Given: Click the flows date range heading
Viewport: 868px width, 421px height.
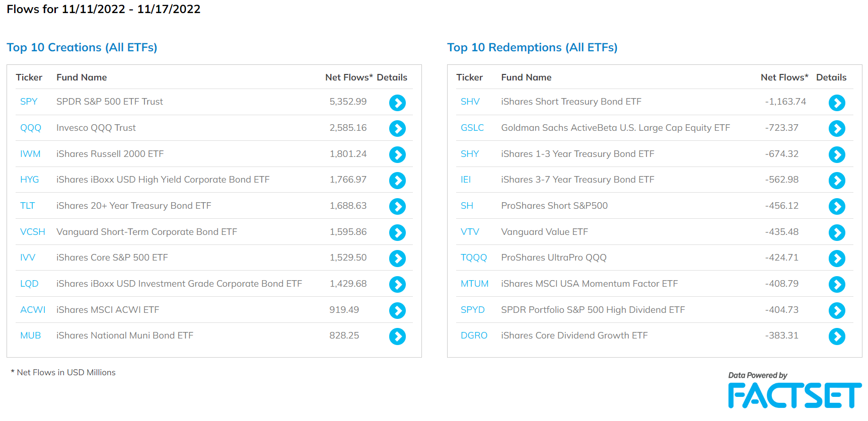Looking at the screenshot, I should point(104,9).
